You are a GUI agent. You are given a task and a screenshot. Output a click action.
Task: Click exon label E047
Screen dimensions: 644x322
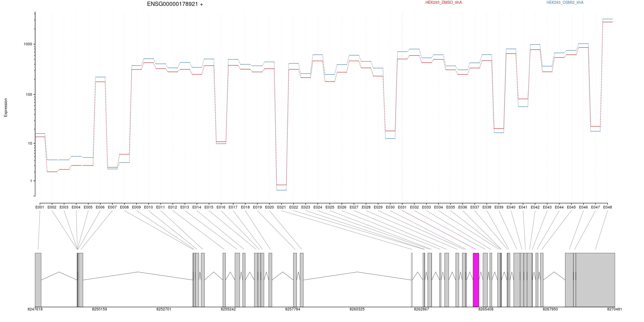[595, 207]
